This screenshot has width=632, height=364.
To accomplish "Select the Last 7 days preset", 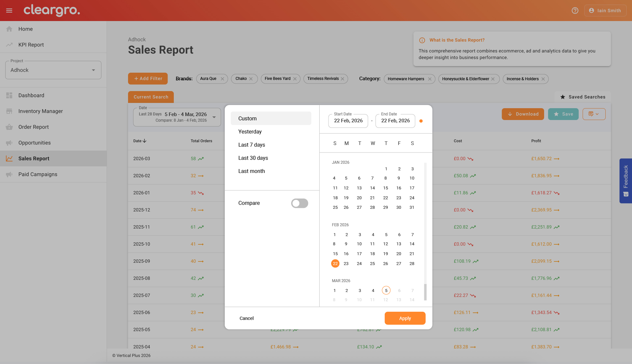I will (x=251, y=145).
